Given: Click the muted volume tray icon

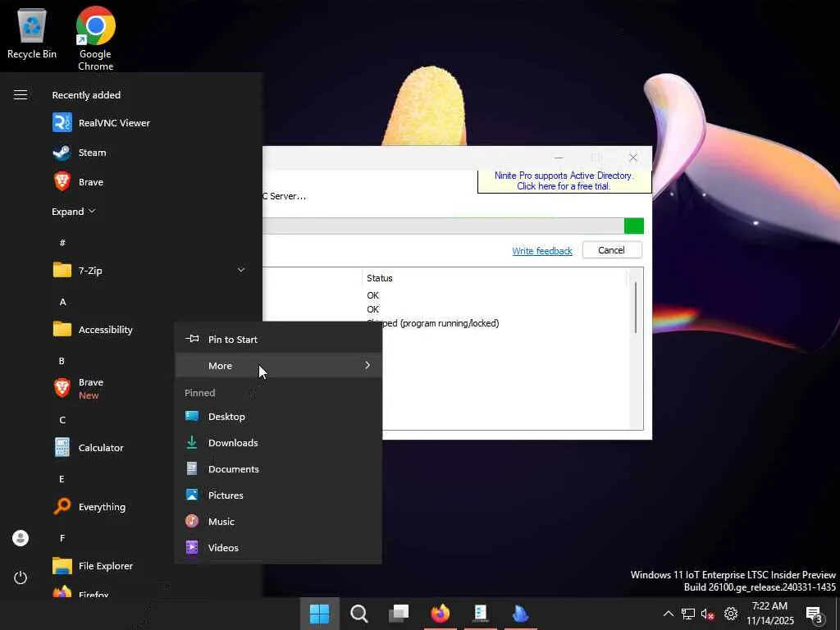Looking at the screenshot, I should 708,614.
